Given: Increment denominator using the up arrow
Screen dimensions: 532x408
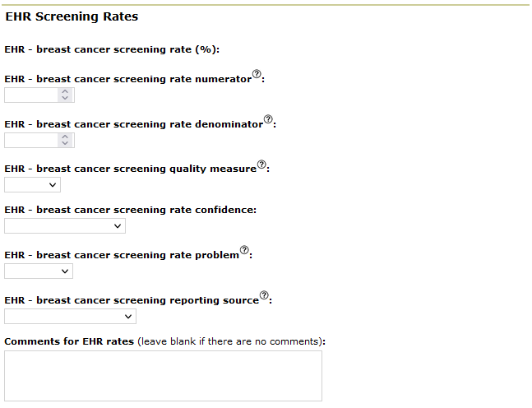Looking at the screenshot, I should (x=66, y=137).
